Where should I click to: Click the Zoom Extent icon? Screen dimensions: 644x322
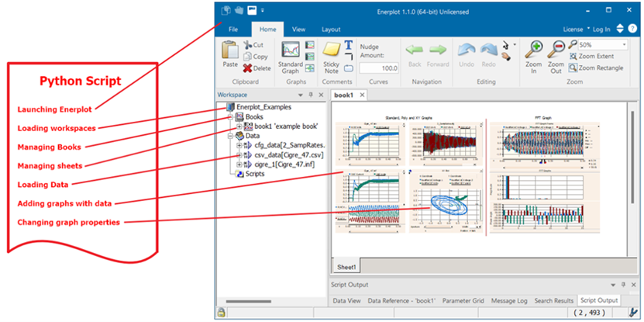pos(573,57)
